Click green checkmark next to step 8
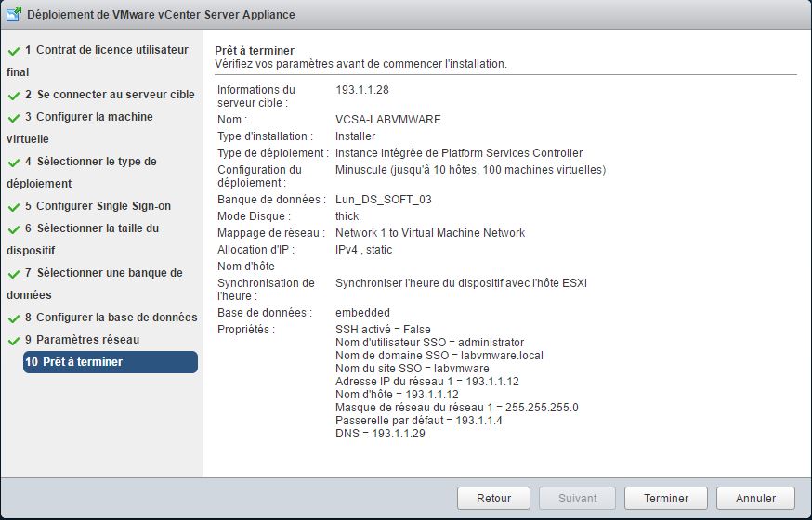This screenshot has height=520, width=812. point(14,318)
